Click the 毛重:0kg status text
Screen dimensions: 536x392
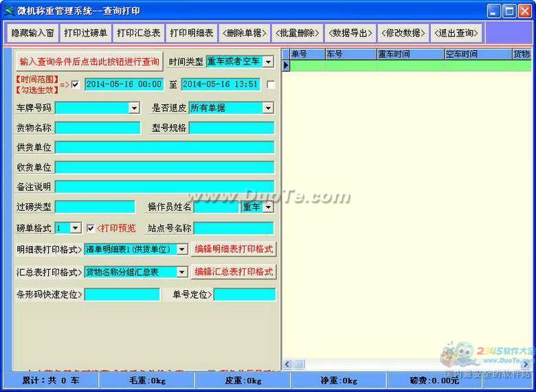147,380
